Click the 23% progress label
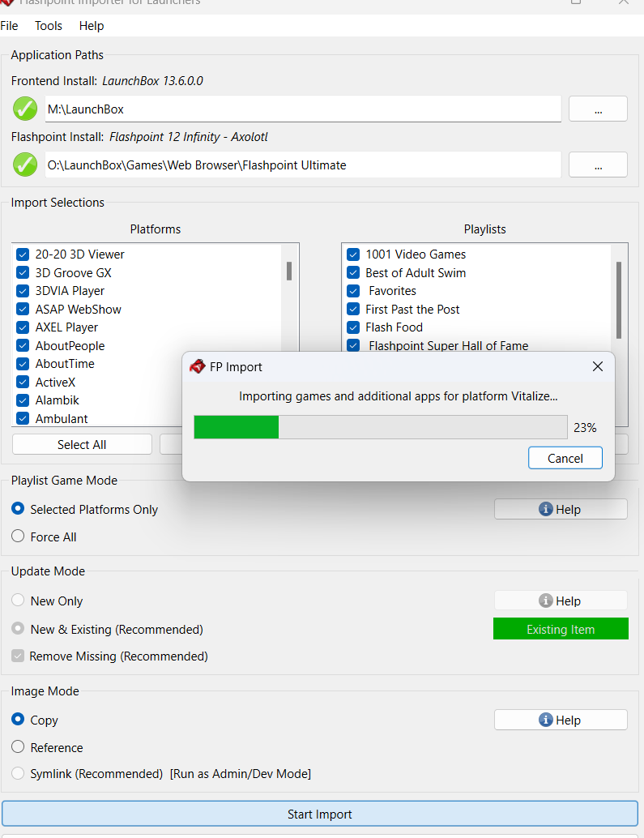This screenshot has width=644, height=838. tap(585, 428)
